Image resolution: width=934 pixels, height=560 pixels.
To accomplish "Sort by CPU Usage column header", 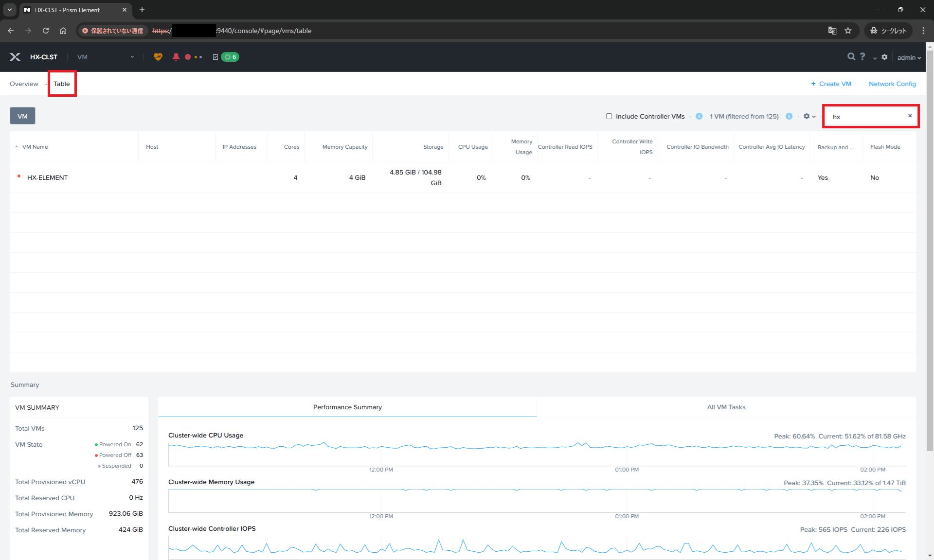I will point(473,147).
